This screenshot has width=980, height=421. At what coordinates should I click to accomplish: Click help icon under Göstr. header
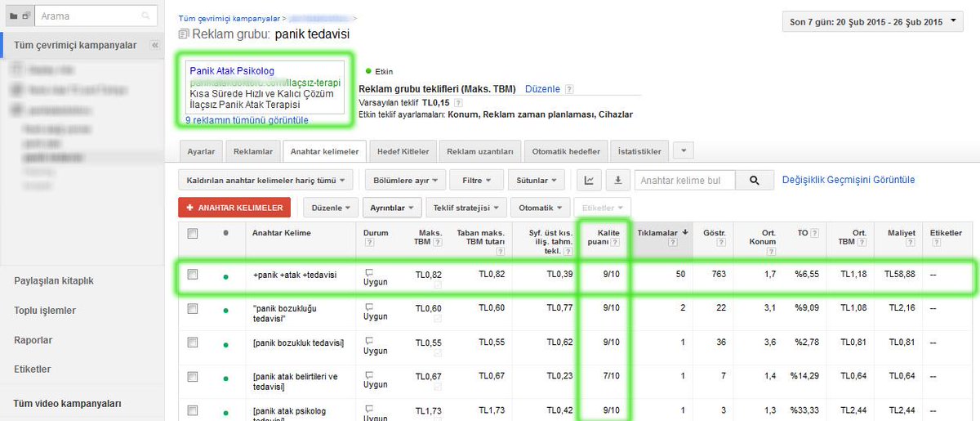pyautogui.click(x=723, y=243)
